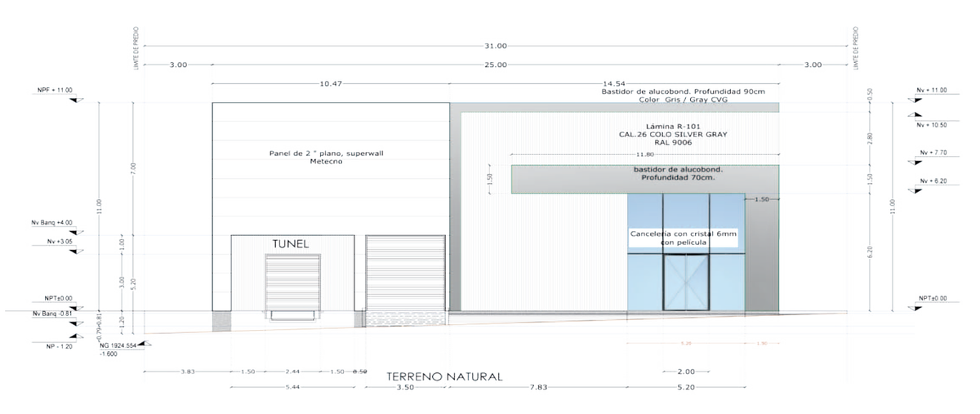Click the 31.00 overall width dimension
This screenshot has height=414, width=980.
point(496,46)
